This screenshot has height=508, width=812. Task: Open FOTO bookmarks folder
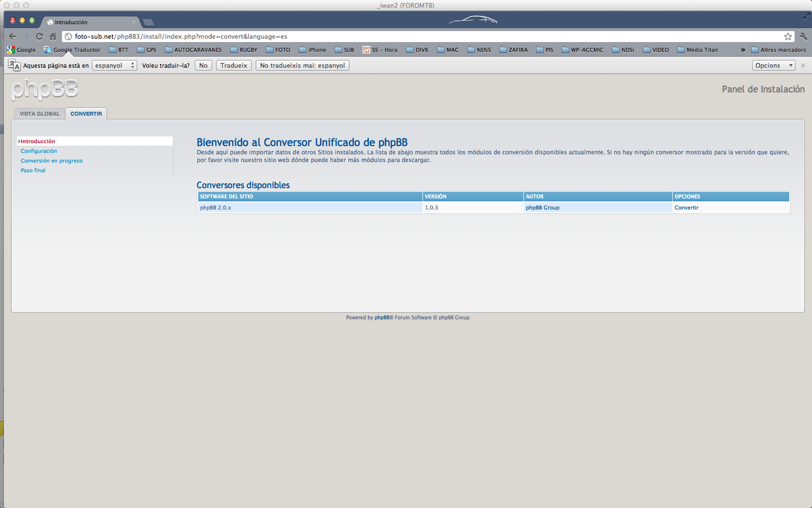pos(278,50)
